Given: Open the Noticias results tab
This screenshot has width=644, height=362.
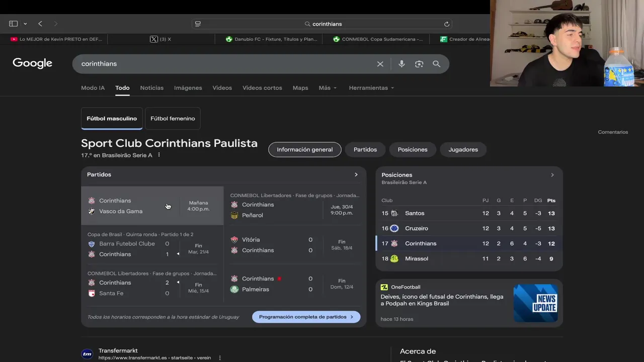Looking at the screenshot, I should (x=151, y=87).
